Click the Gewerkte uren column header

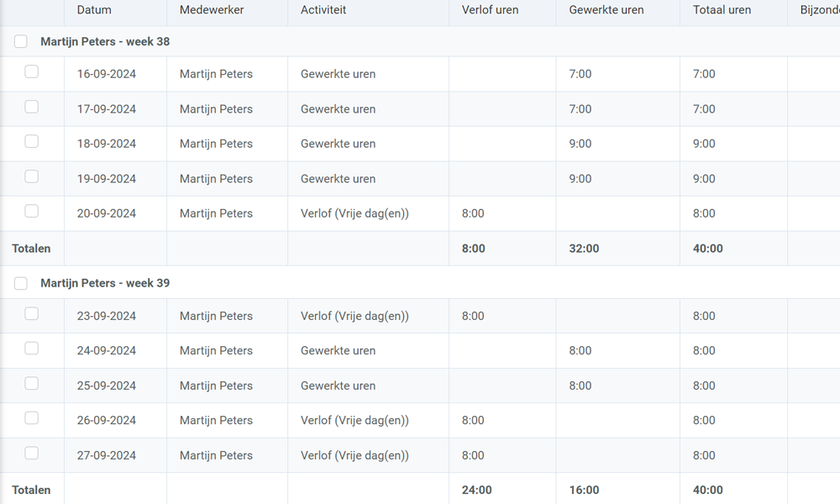point(606,10)
